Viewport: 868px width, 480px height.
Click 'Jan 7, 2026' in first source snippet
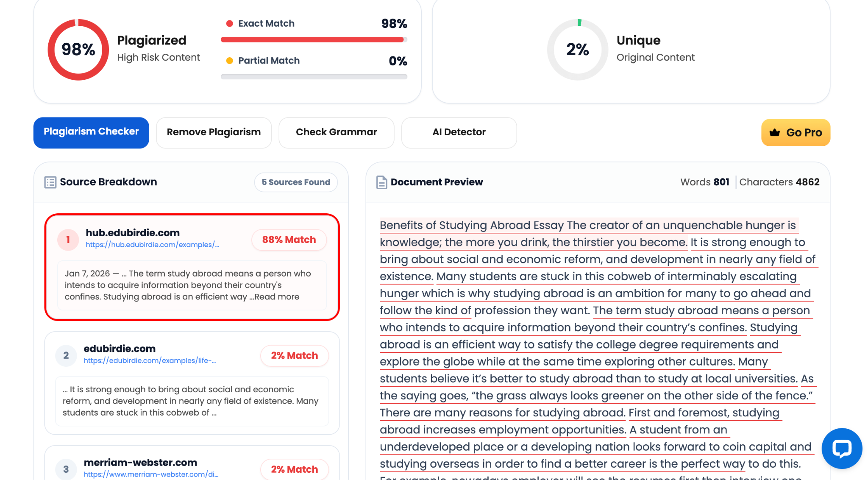87,273
